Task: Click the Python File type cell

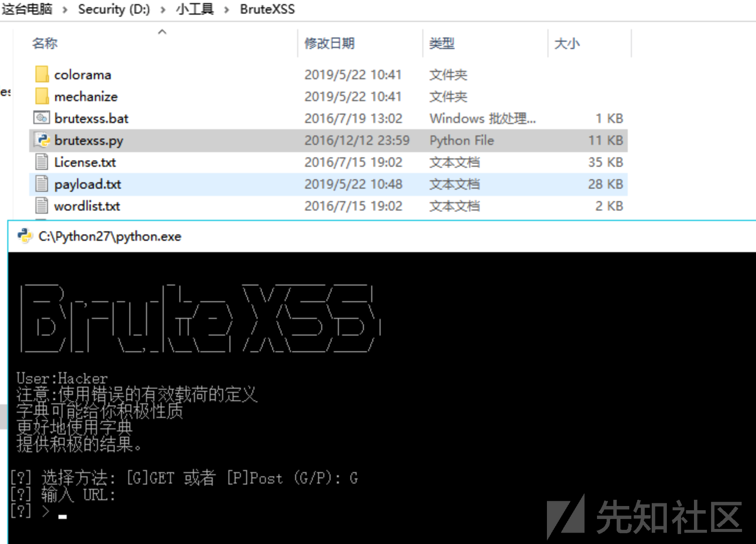Action: [x=462, y=140]
